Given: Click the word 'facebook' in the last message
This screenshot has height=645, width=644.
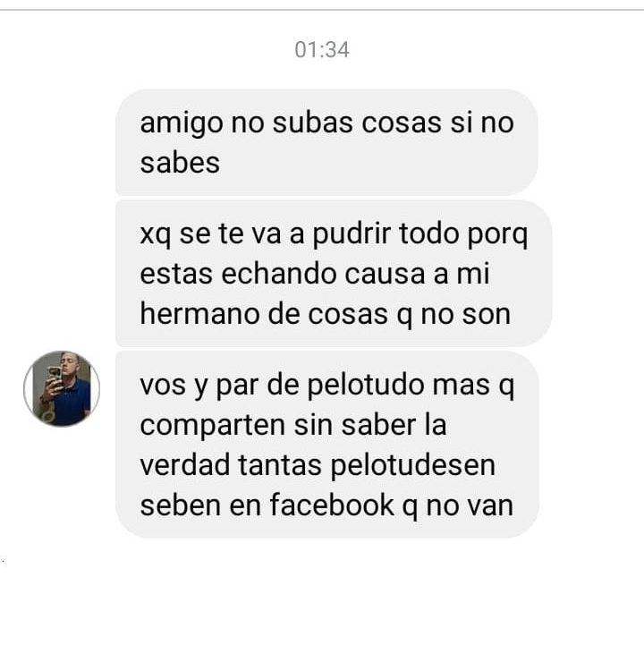Looking at the screenshot, I should [x=332, y=505].
